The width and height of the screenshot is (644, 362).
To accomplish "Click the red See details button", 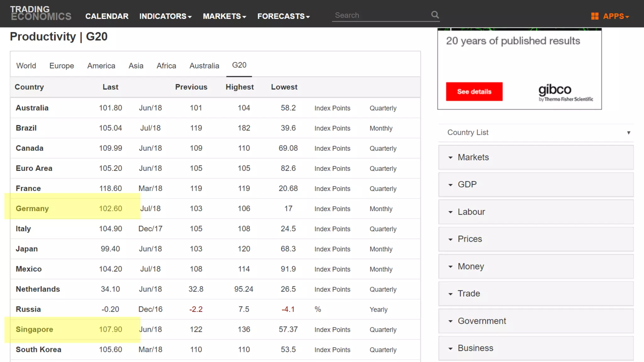I will [x=474, y=92].
